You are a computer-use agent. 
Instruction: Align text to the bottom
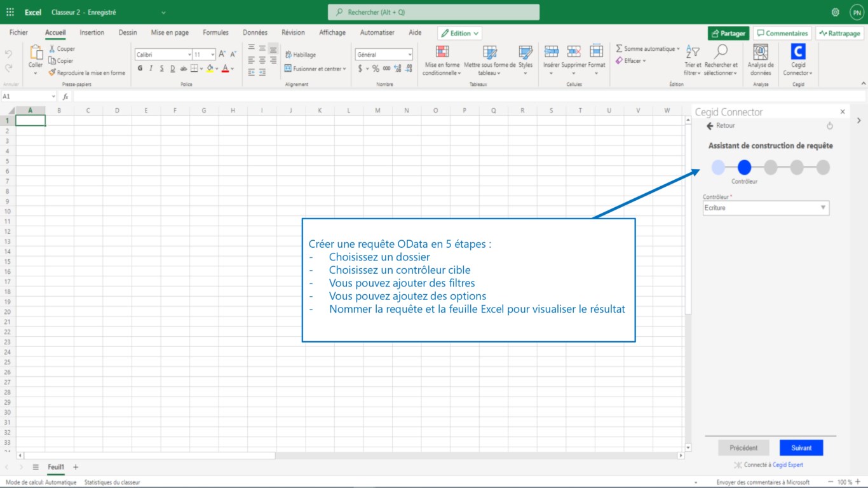[x=273, y=48]
